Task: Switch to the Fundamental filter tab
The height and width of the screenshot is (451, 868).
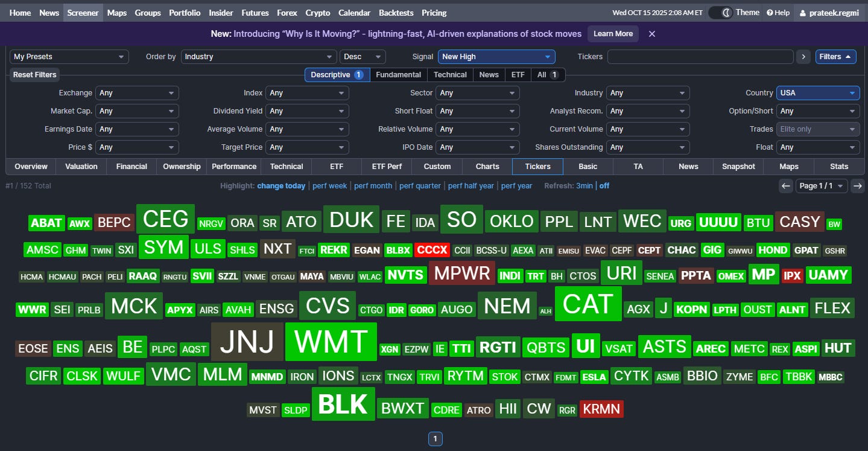Action: click(x=398, y=75)
